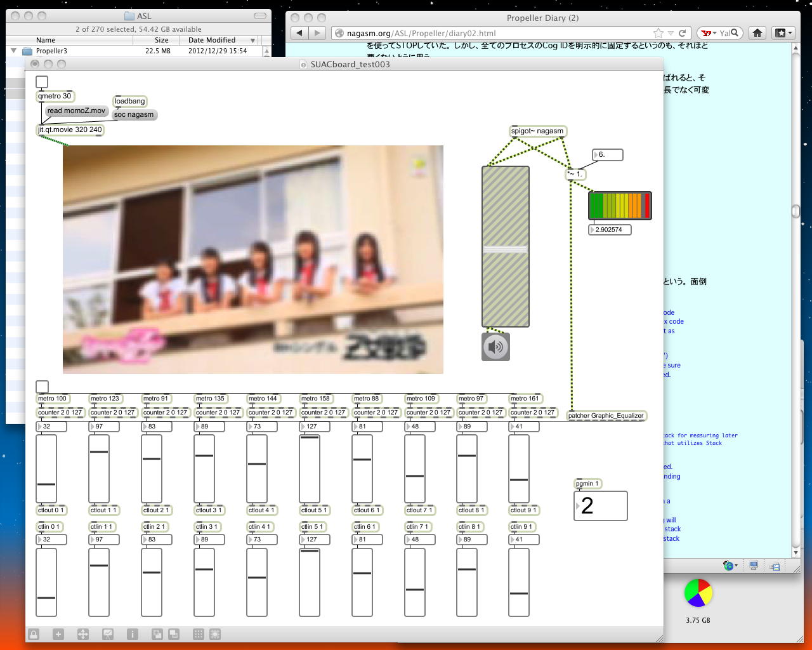
Task: Click the audio speaker on/off button
Action: [x=495, y=347]
